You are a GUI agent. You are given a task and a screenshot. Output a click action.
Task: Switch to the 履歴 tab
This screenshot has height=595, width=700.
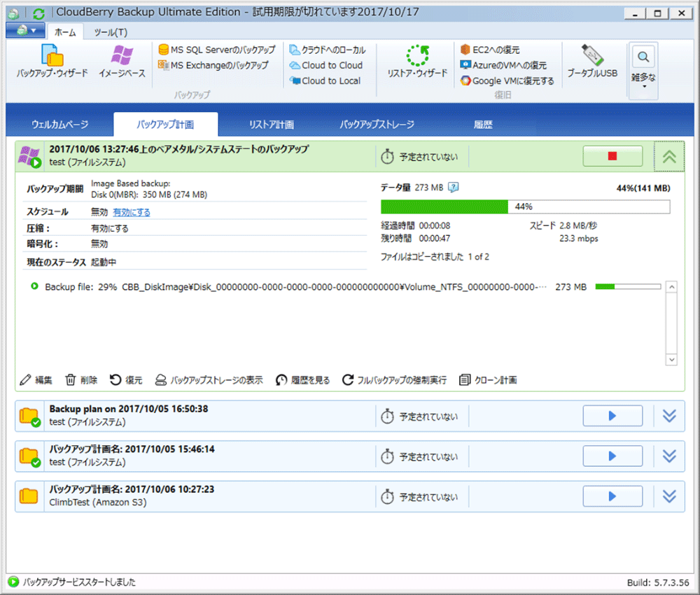click(483, 125)
